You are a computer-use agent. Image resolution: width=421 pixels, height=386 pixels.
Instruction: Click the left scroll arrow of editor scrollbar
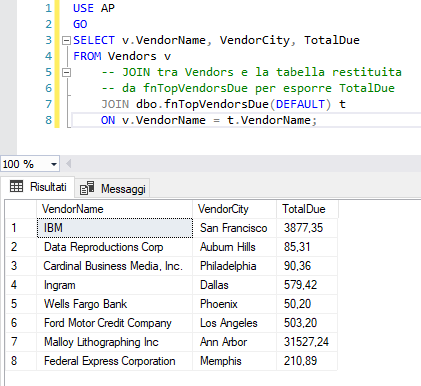point(69,164)
